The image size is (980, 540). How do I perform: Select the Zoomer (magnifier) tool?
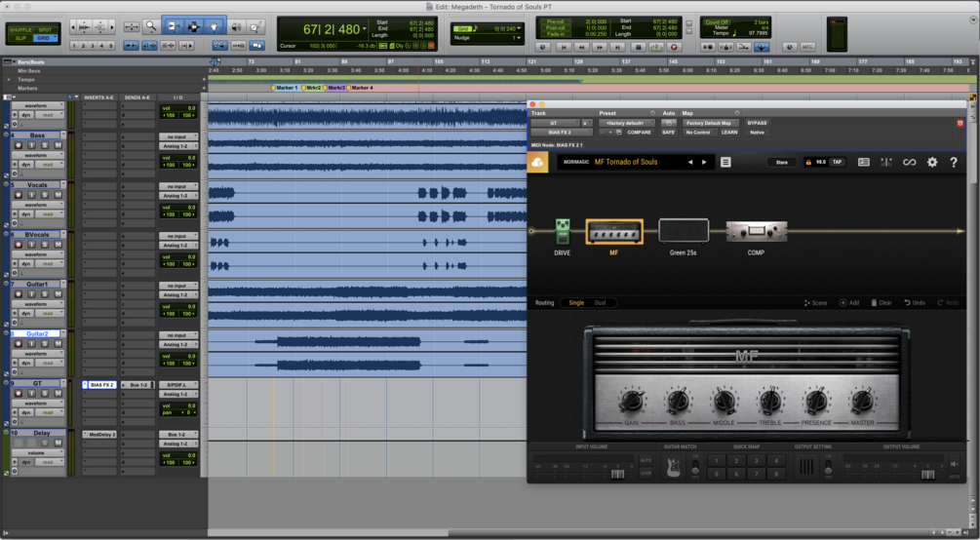point(150,27)
